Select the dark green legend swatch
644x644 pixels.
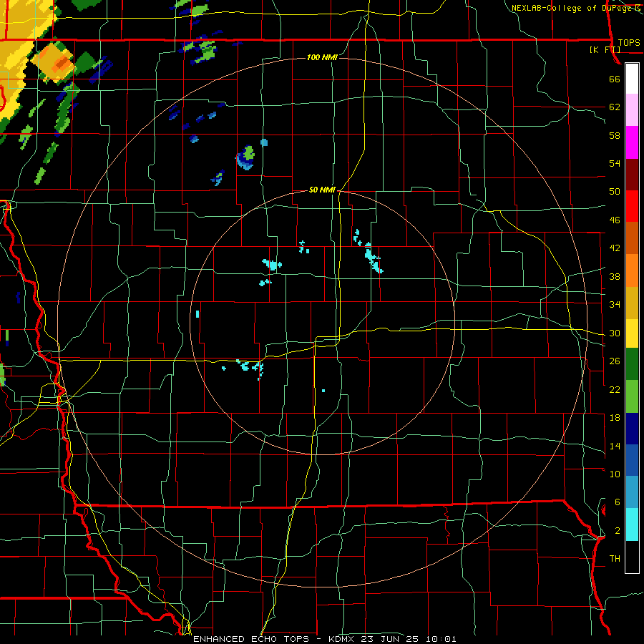click(632, 364)
